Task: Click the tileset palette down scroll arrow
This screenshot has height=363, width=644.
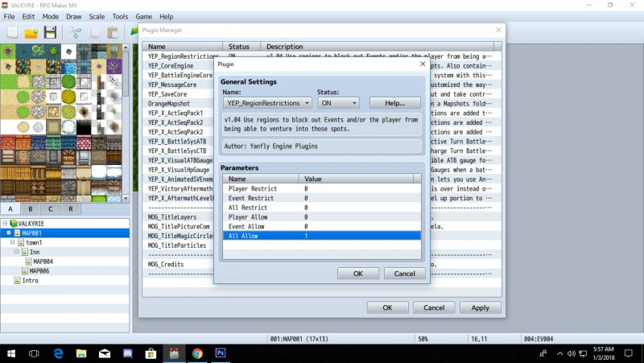Action: point(126,198)
